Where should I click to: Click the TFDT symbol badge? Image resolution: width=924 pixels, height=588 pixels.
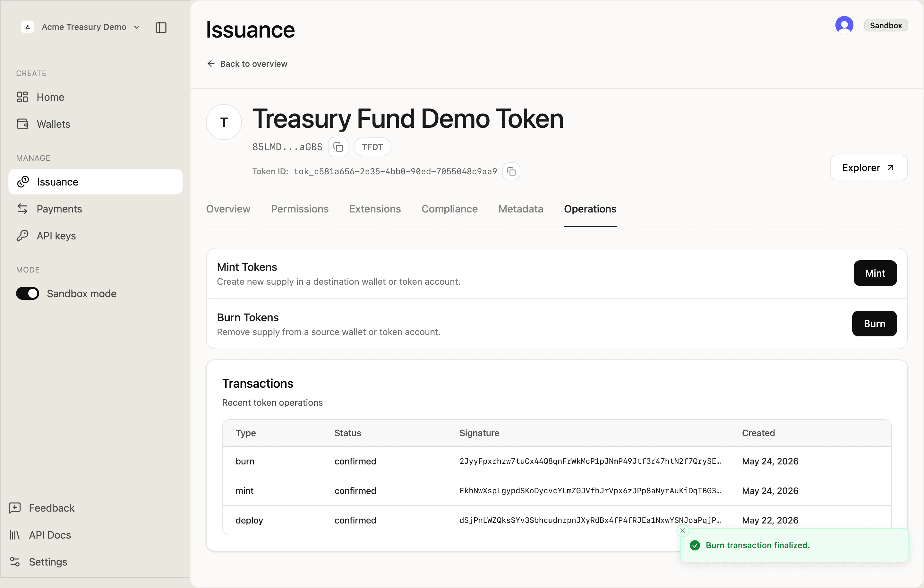[x=372, y=147]
